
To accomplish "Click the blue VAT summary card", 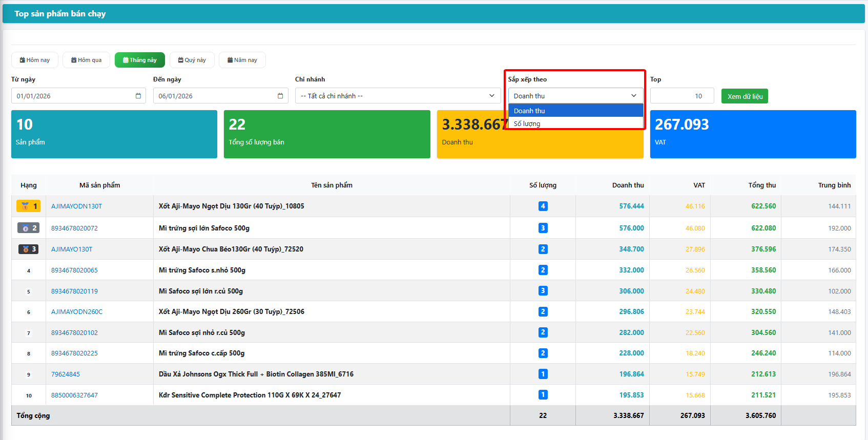I will pos(753,134).
